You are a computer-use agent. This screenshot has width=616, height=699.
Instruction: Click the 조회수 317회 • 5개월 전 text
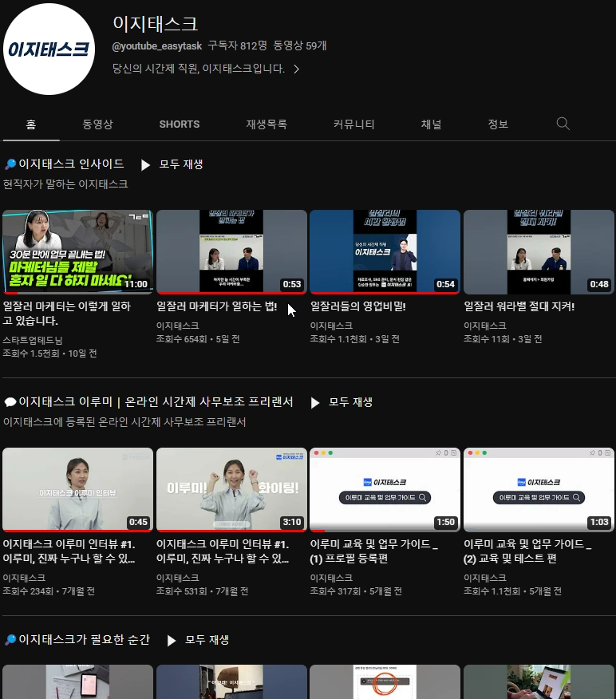[356, 591]
